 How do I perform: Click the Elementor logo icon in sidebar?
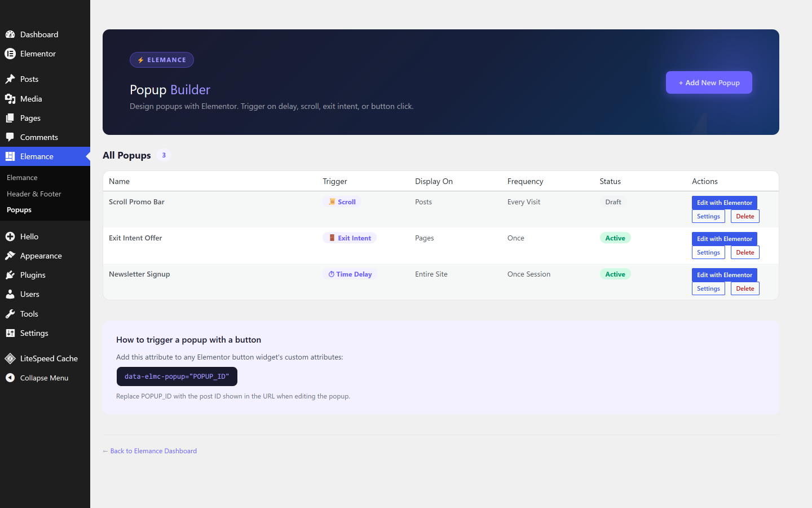point(10,54)
